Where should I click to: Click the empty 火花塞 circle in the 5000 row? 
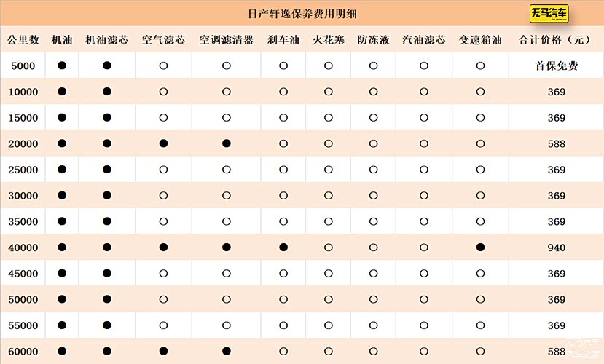tap(329, 66)
